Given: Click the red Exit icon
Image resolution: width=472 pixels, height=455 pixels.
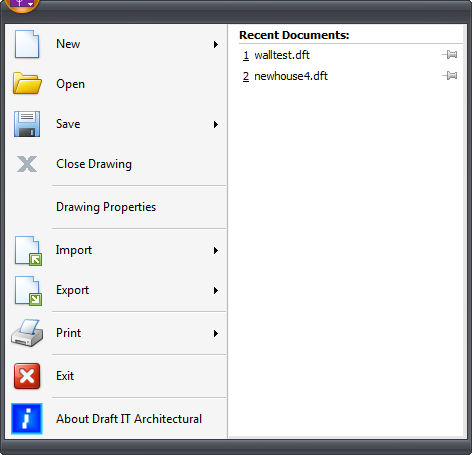Looking at the screenshot, I should (27, 376).
